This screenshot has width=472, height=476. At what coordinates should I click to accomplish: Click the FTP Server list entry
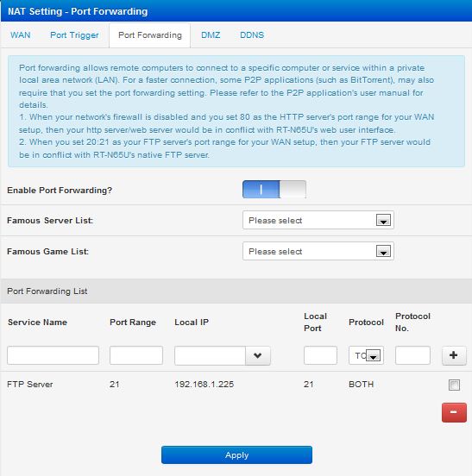(30, 385)
